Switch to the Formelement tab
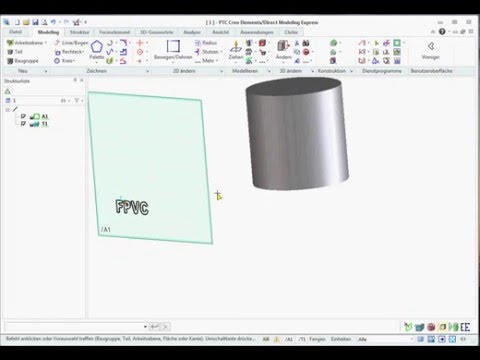This screenshot has height=360, width=480. click(114, 32)
